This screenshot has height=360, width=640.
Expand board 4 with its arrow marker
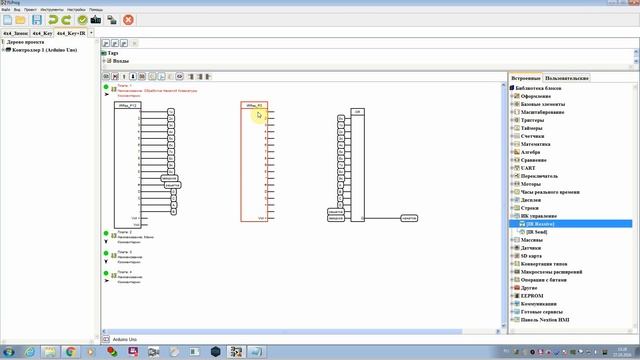(x=106, y=281)
